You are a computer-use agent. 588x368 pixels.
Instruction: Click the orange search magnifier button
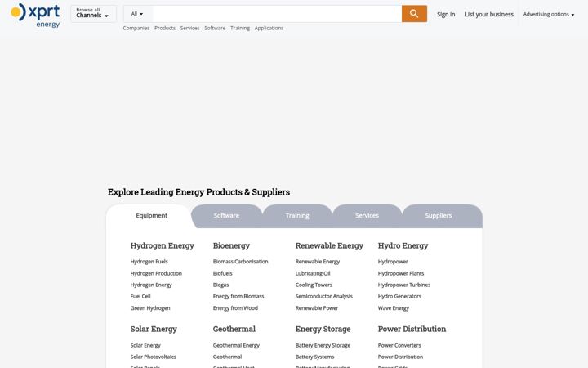click(414, 14)
